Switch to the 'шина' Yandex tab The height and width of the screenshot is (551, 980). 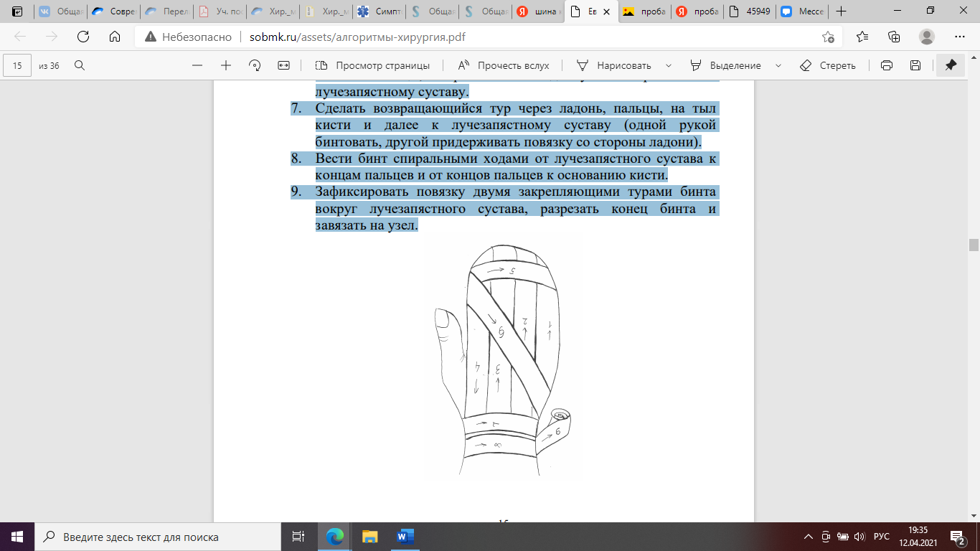540,11
